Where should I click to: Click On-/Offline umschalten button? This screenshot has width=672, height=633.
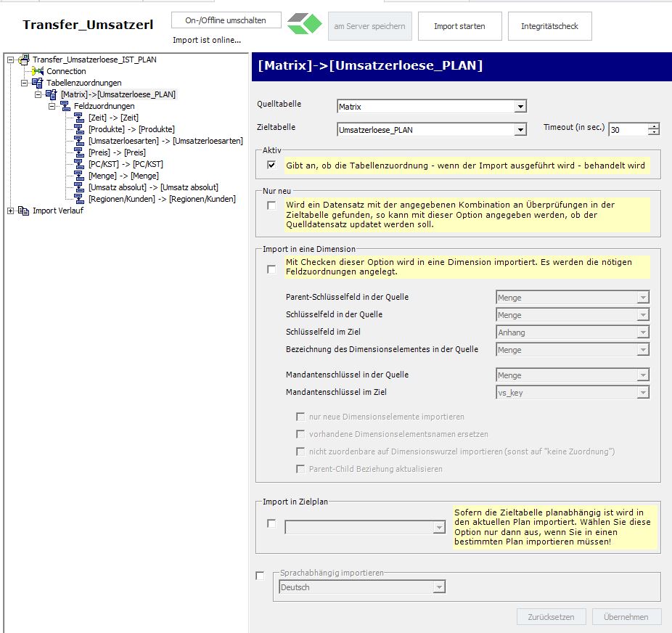(226, 20)
